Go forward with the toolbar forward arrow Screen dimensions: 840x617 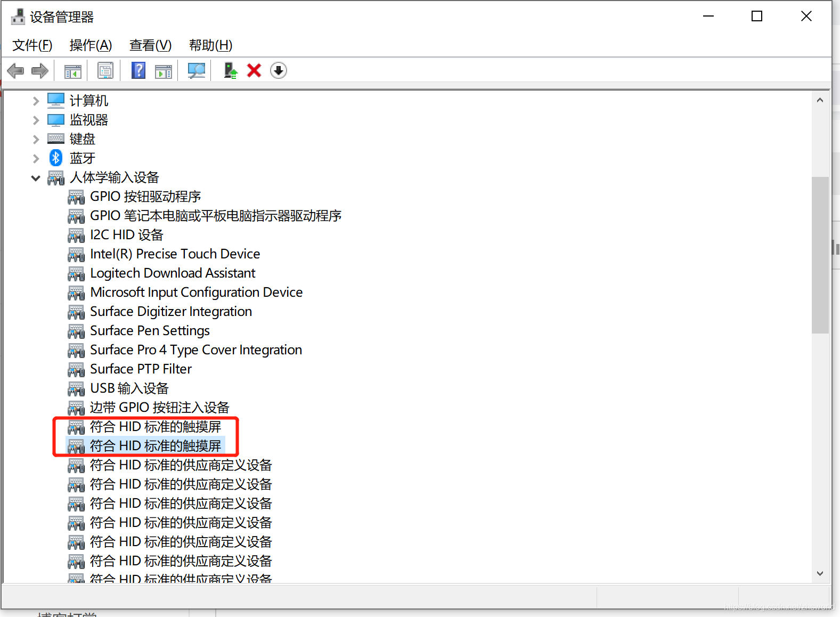coord(40,70)
